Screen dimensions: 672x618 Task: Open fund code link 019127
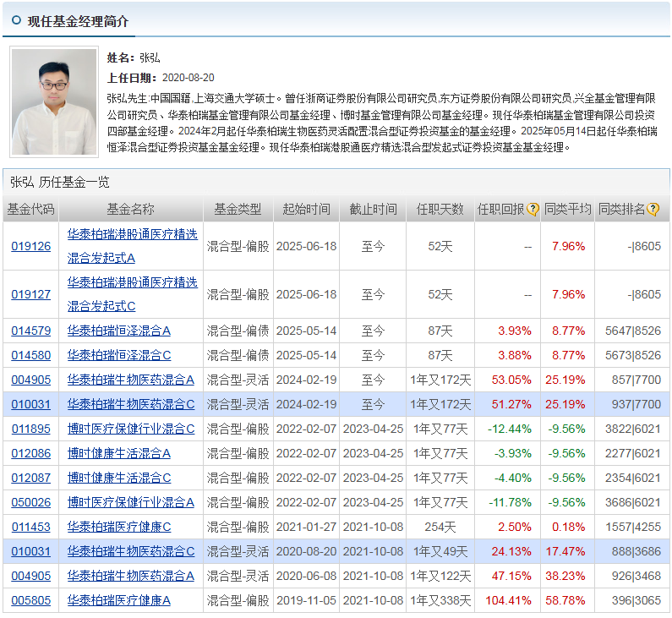[x=31, y=294]
